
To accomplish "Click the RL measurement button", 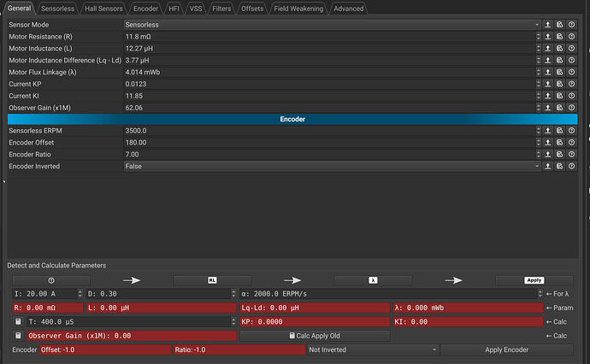I will click(212, 280).
